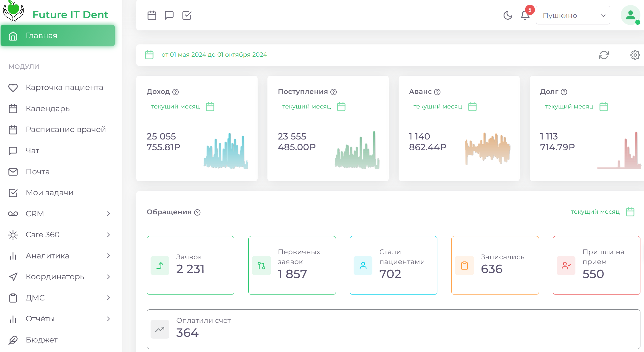
Task: Show help for Аванс
Action: pos(437,92)
